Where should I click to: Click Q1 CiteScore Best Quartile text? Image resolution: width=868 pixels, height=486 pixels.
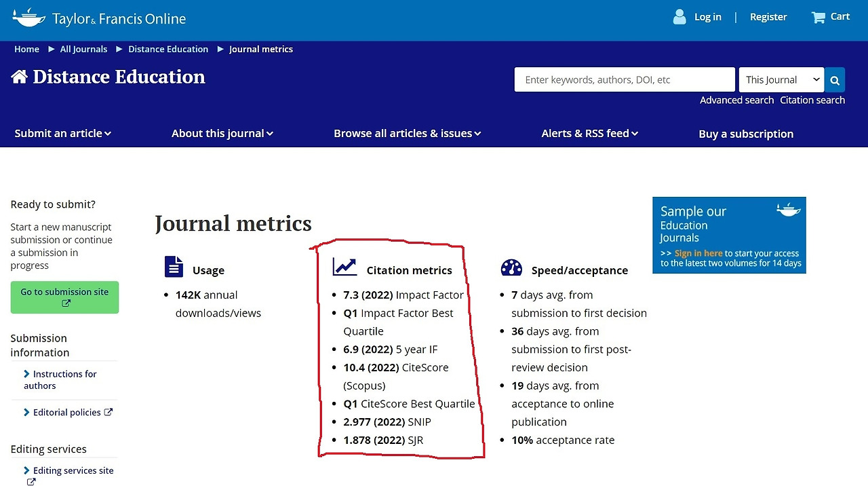point(409,404)
